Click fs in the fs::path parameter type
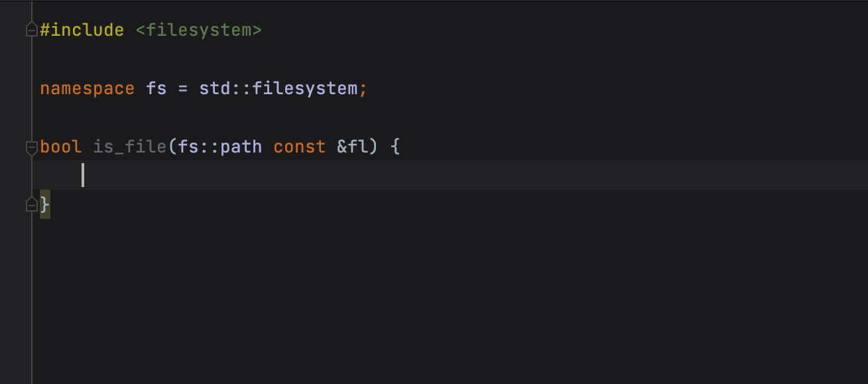Image resolution: width=868 pixels, height=384 pixels. coord(188,147)
